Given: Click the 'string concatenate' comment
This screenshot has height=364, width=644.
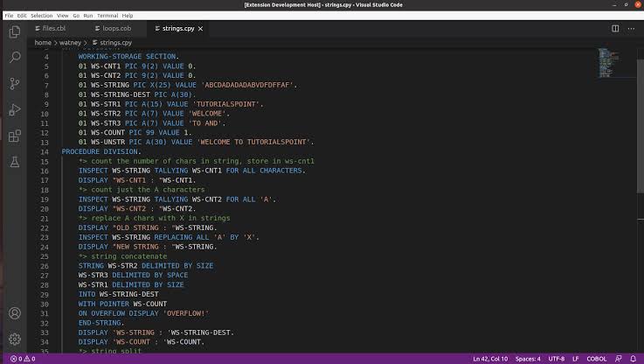Looking at the screenshot, I should (x=123, y=256).
